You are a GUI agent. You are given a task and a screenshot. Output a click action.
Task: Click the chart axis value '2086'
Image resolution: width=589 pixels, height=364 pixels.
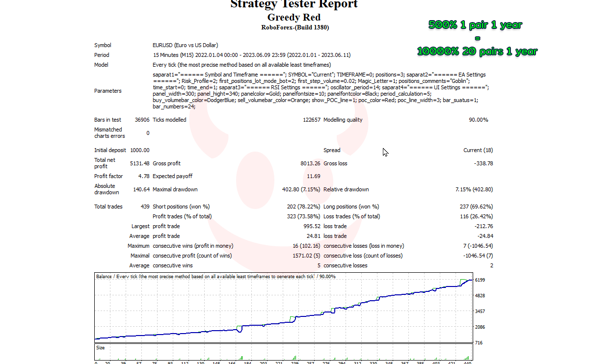pyautogui.click(x=481, y=327)
